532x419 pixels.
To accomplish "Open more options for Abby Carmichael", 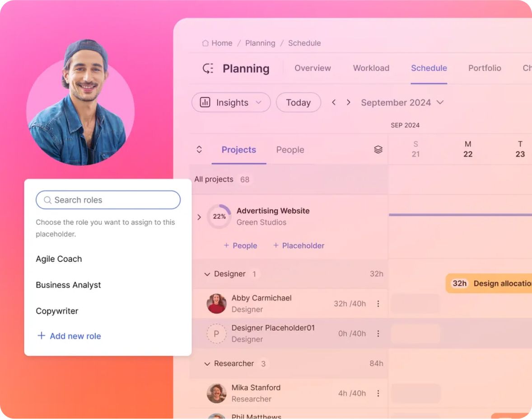I will pos(378,304).
